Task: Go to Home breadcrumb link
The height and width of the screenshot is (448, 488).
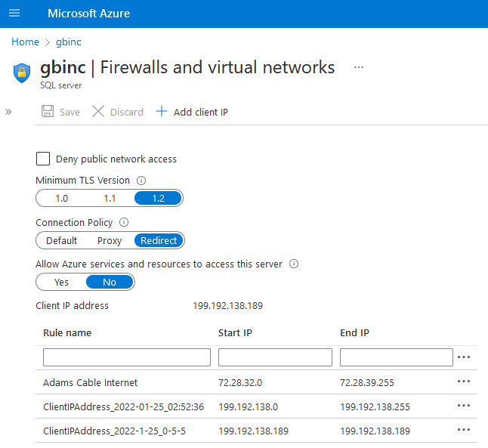Action: pyautogui.click(x=25, y=42)
